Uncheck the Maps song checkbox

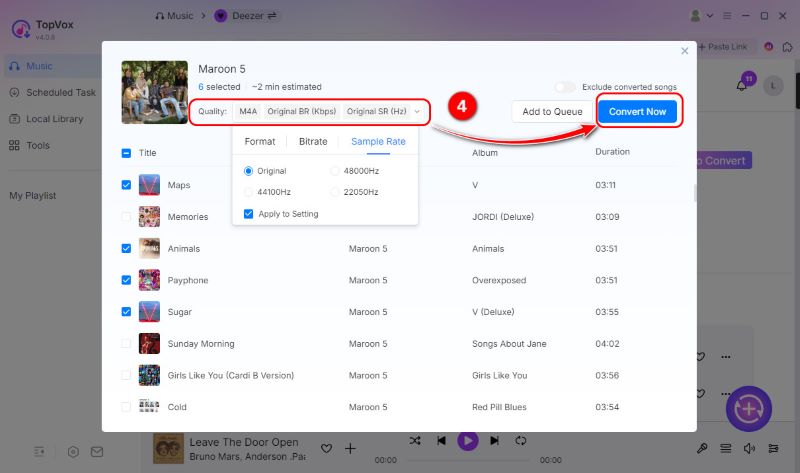[x=126, y=185]
